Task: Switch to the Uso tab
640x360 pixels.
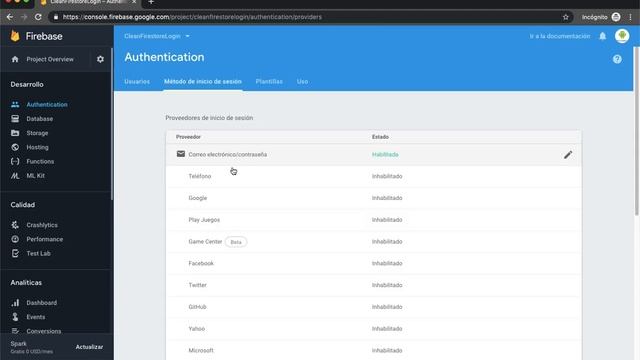Action: (302, 82)
